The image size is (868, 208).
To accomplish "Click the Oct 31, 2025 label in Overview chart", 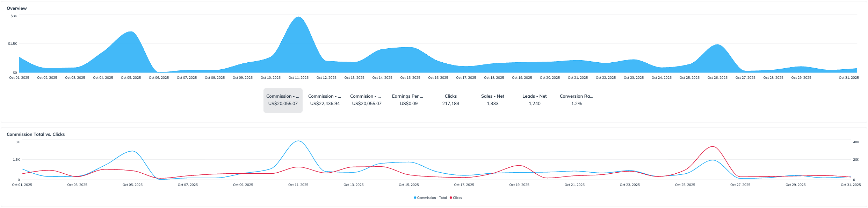I will (849, 78).
